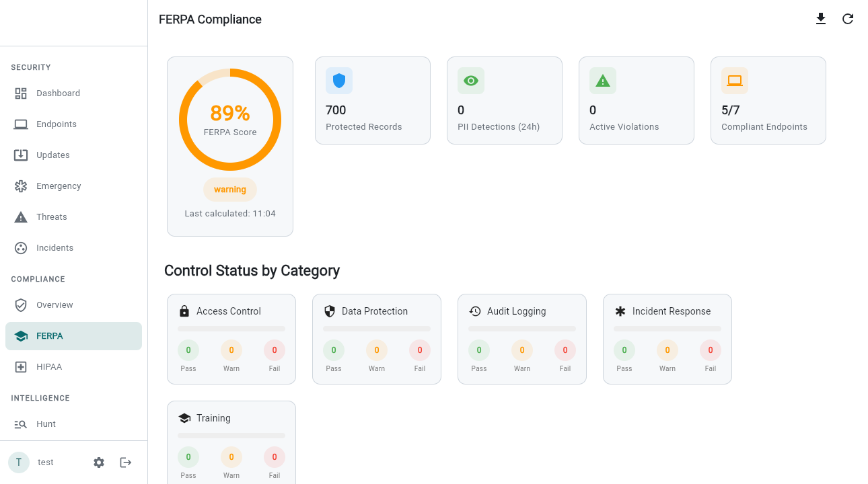
Task: Click the Pass counter on Data Protection card
Action: 334,350
